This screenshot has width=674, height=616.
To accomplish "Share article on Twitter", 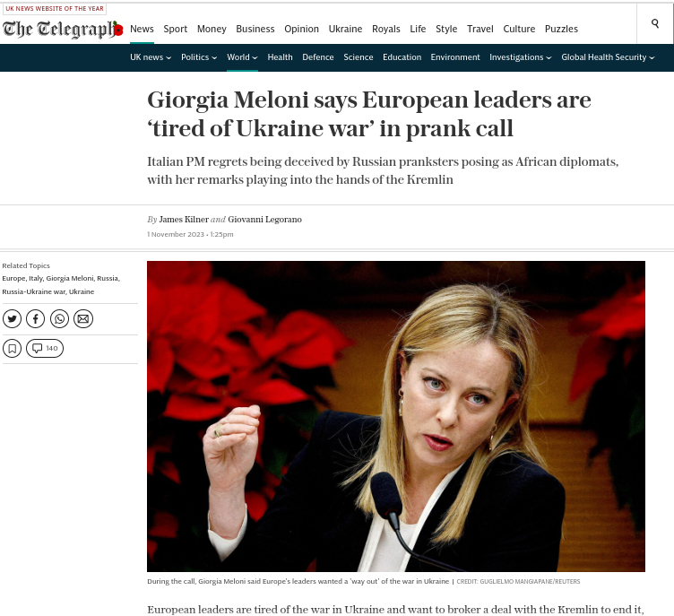I will (x=12, y=318).
